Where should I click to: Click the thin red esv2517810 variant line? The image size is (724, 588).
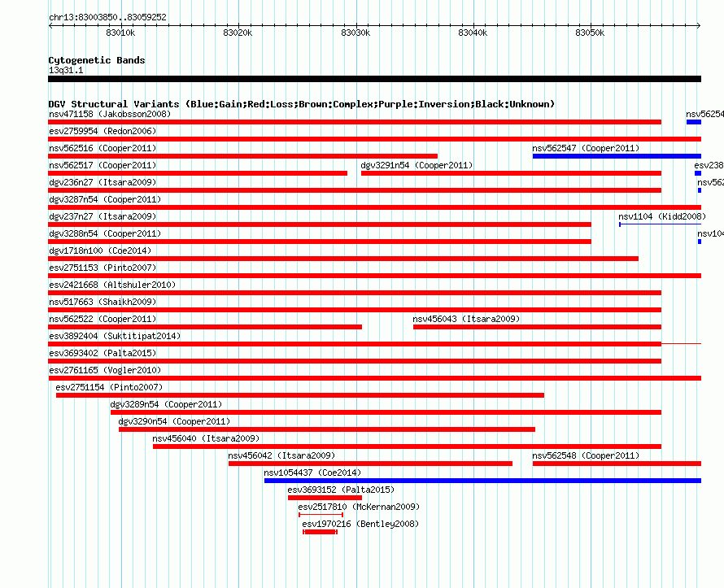tap(321, 515)
